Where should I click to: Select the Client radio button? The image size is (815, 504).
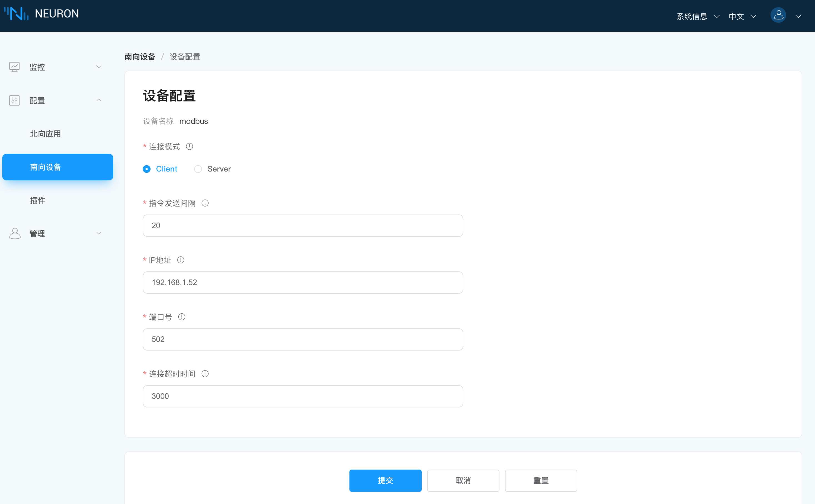(147, 169)
